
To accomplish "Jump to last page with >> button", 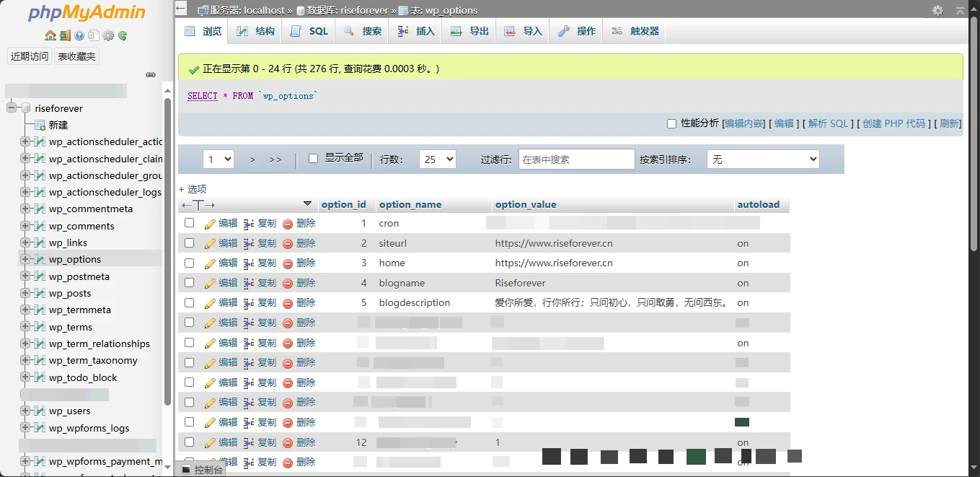I will tap(275, 159).
